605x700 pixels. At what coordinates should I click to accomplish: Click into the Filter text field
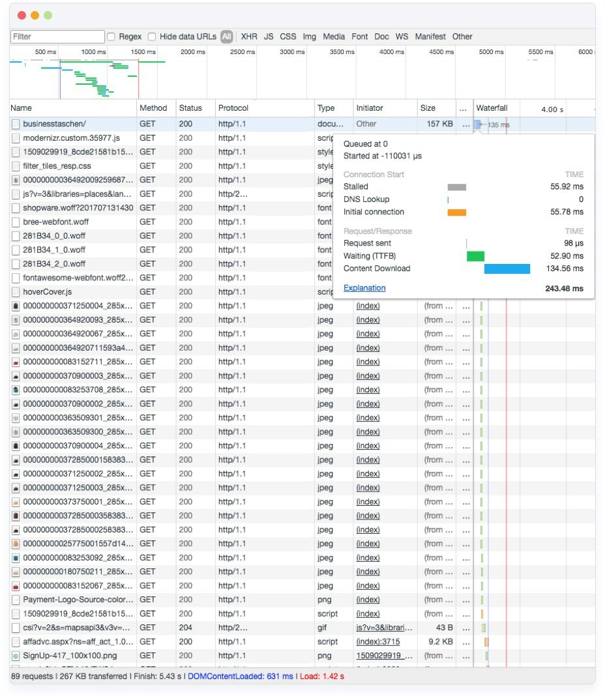point(57,36)
